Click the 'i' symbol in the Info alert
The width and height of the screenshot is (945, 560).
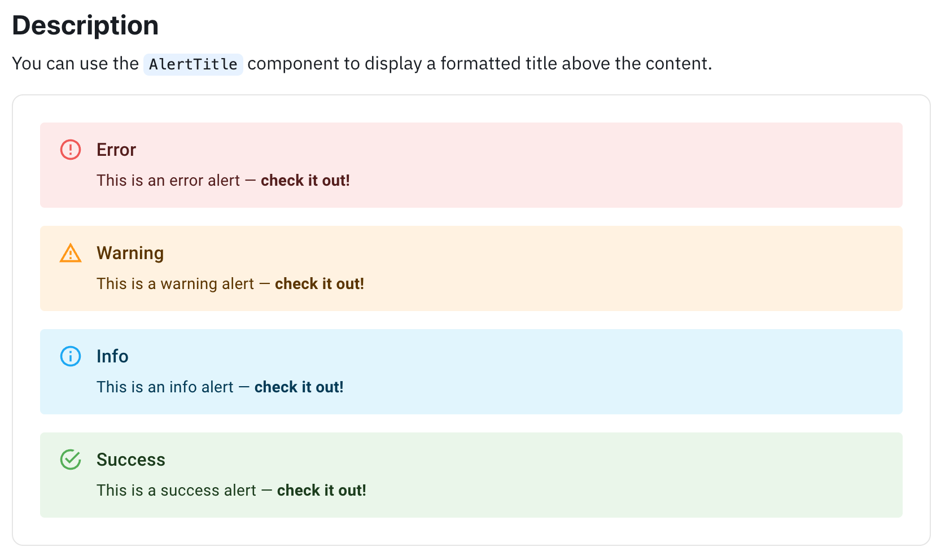[70, 356]
